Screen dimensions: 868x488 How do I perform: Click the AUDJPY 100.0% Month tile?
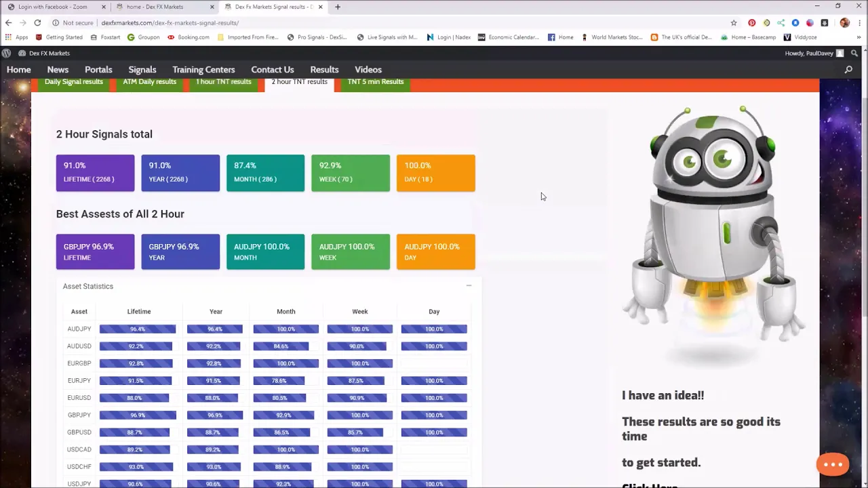[265, 251]
